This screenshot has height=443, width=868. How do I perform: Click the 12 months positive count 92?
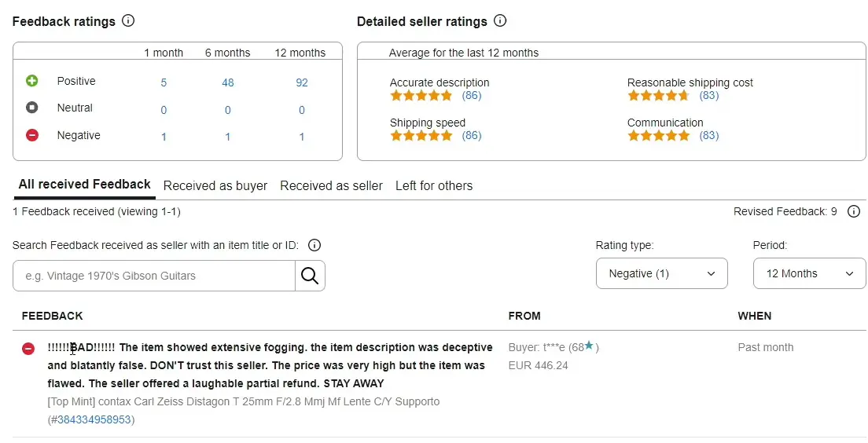coord(302,82)
